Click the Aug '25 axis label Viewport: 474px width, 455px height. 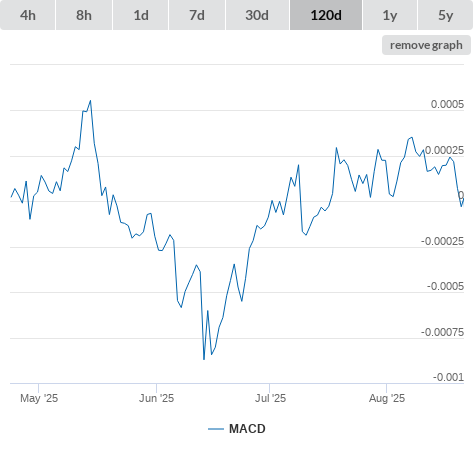387,398
